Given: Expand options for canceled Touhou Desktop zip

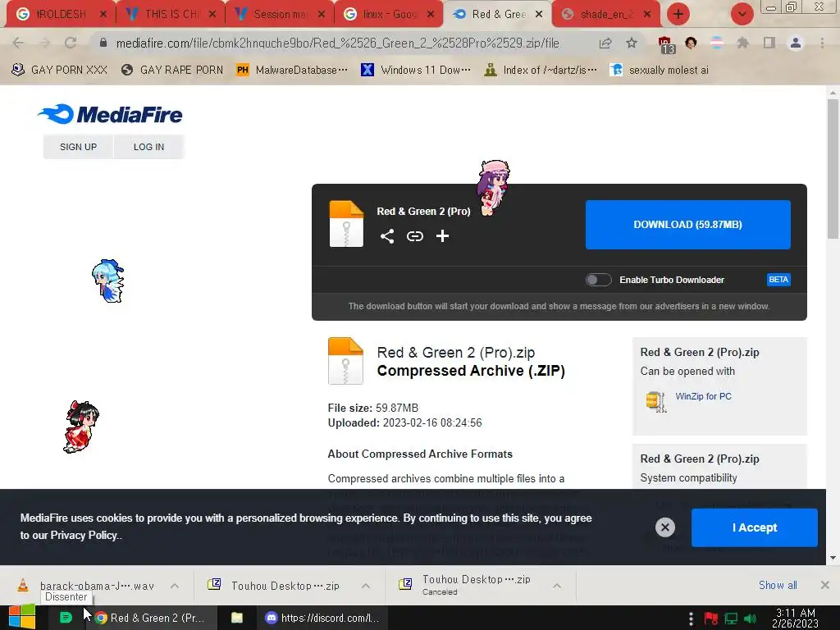Looking at the screenshot, I should tap(557, 586).
